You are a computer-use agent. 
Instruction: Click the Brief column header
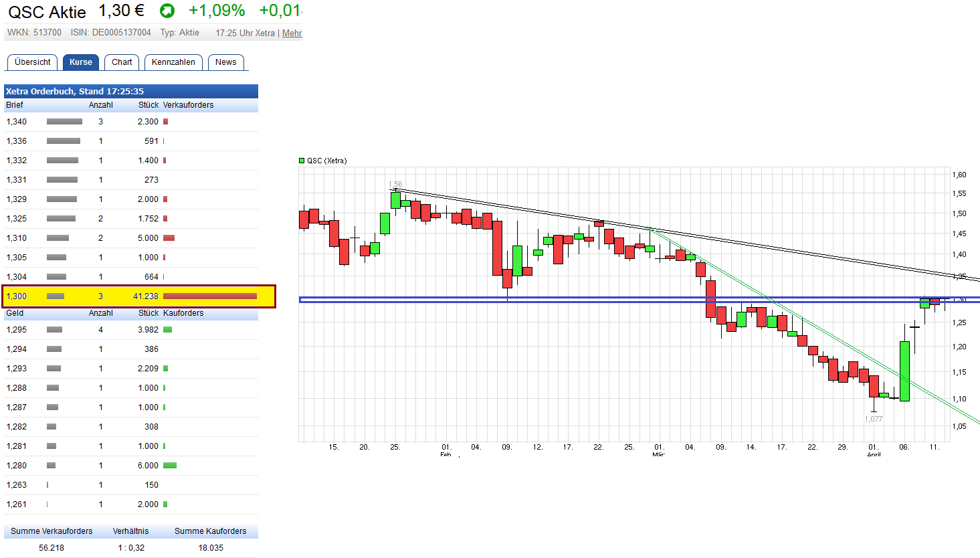(x=15, y=105)
